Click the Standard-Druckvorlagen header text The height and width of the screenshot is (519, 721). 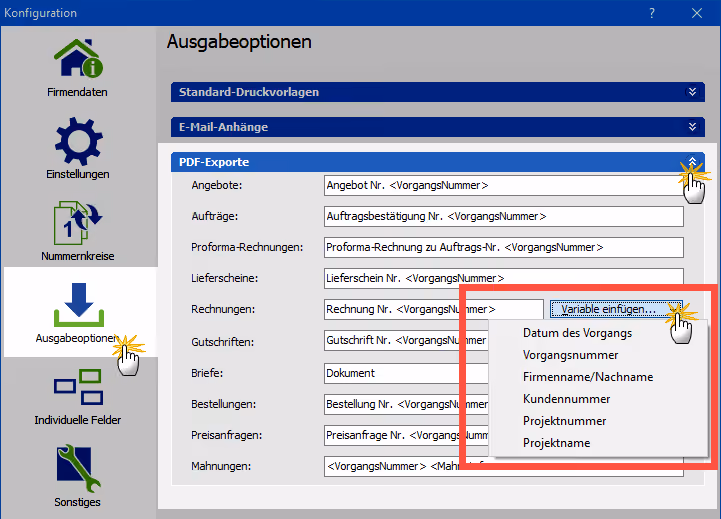249,92
